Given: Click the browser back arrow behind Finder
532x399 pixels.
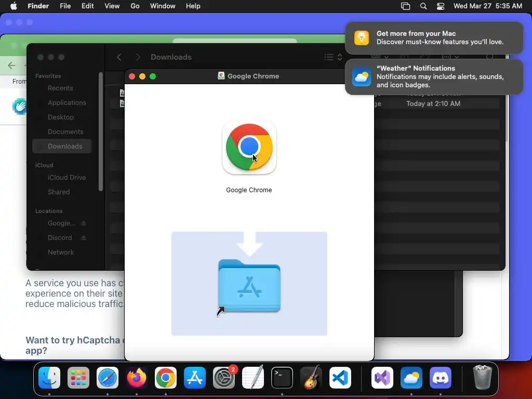Looking at the screenshot, I should tap(11, 65).
